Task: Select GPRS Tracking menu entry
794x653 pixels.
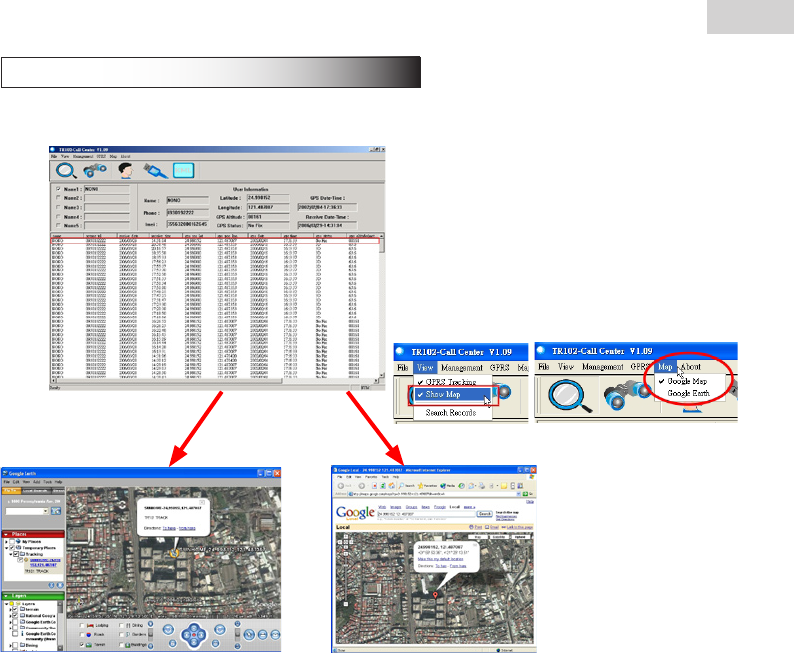Action: coord(453,382)
